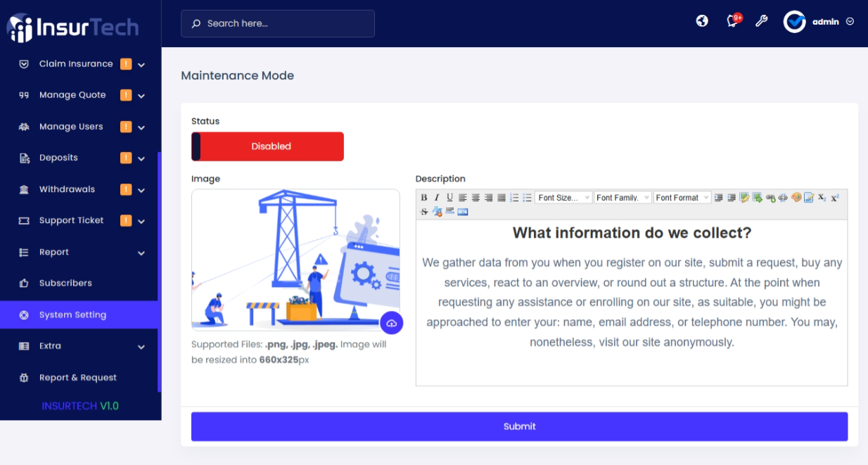Expand the Report menu chevron

(x=141, y=253)
